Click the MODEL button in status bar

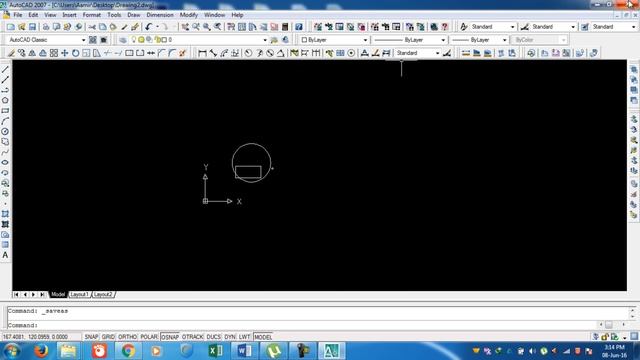pos(263,337)
